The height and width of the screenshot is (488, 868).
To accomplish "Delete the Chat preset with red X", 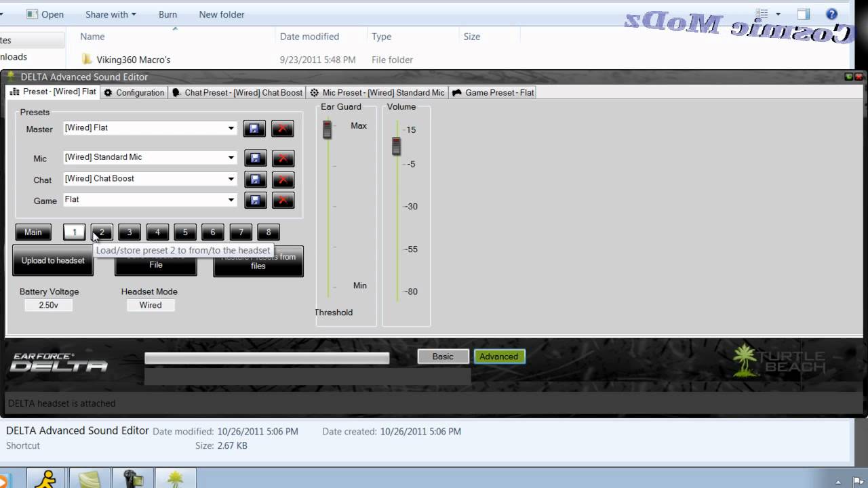I will tap(283, 180).
